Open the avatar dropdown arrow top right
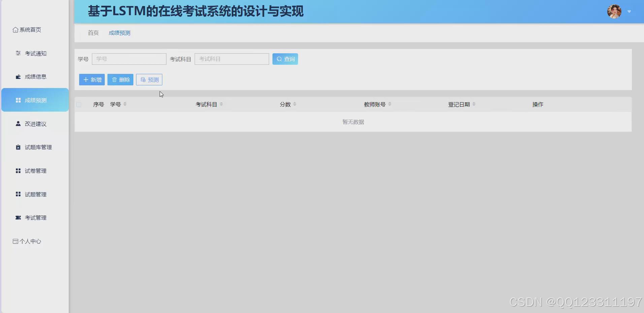Screen dimensions: 644x313 coord(630,11)
